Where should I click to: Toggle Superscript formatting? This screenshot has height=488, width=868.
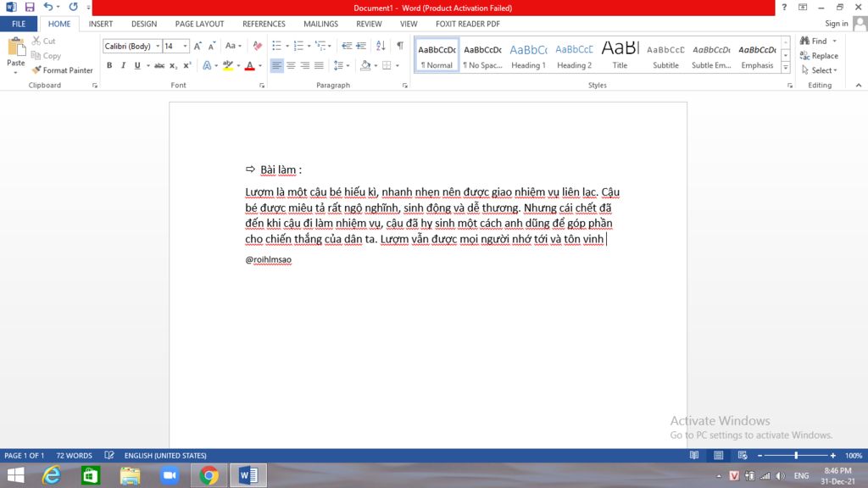click(x=187, y=65)
